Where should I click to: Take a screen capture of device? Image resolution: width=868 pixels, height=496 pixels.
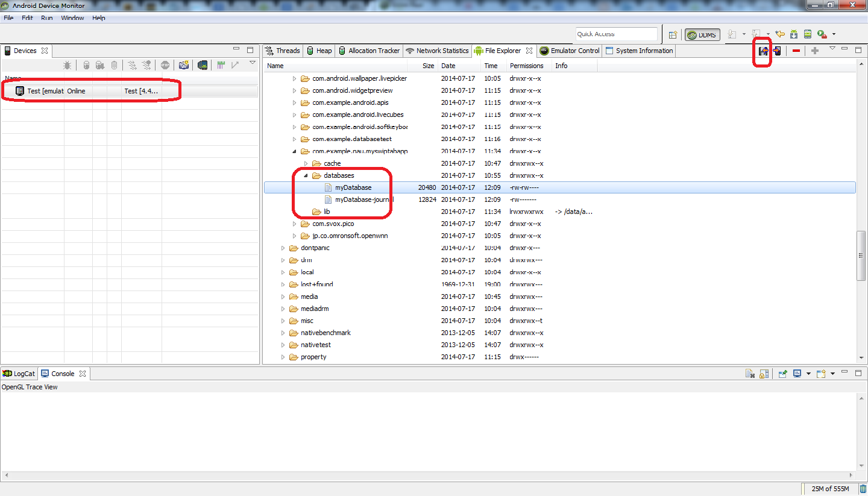[184, 65]
